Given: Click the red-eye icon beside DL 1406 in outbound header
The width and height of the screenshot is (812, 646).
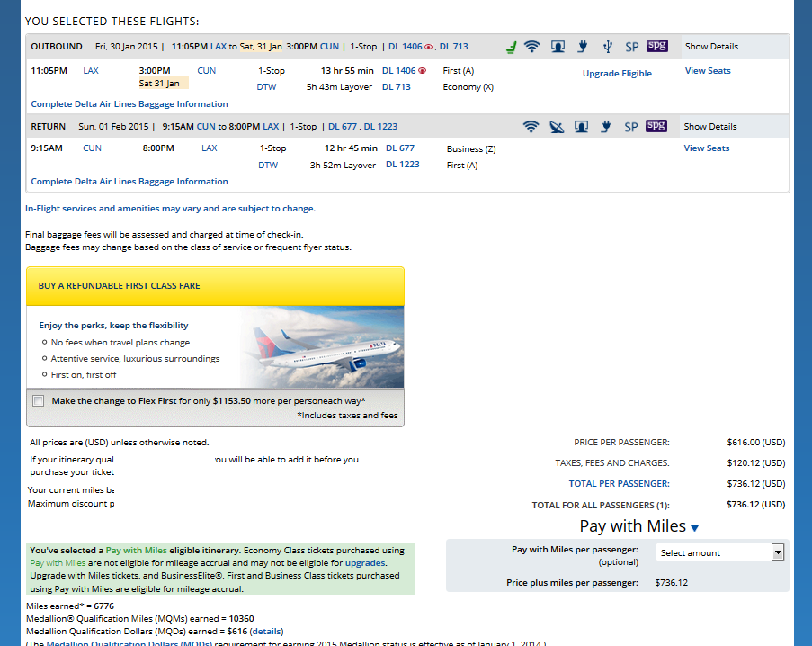Looking at the screenshot, I should (x=428, y=47).
